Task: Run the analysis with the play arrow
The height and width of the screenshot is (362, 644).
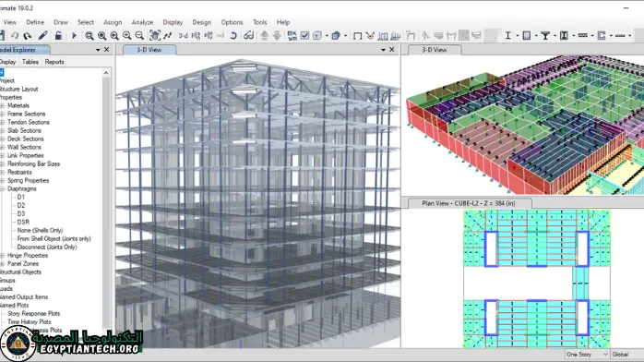Action: (x=74, y=36)
